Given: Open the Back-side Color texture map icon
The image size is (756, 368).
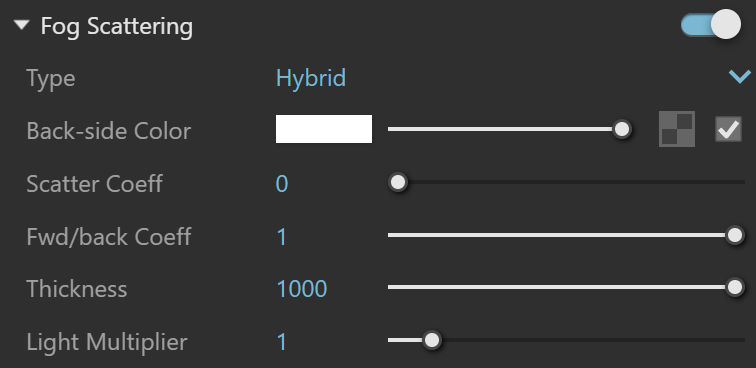Looking at the screenshot, I should point(677,129).
